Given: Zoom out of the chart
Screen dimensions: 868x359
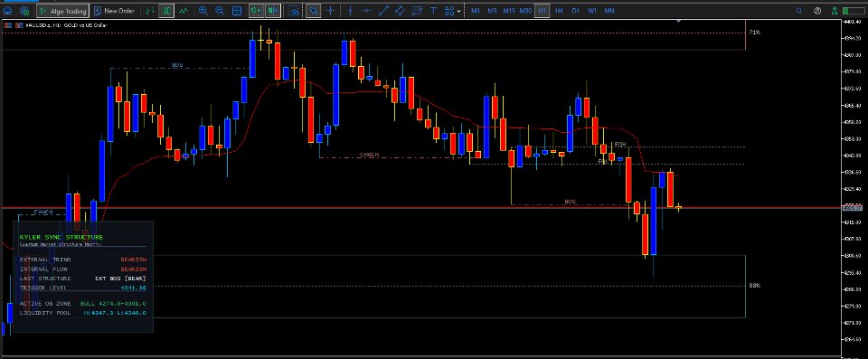Looking at the screenshot, I should tap(219, 11).
